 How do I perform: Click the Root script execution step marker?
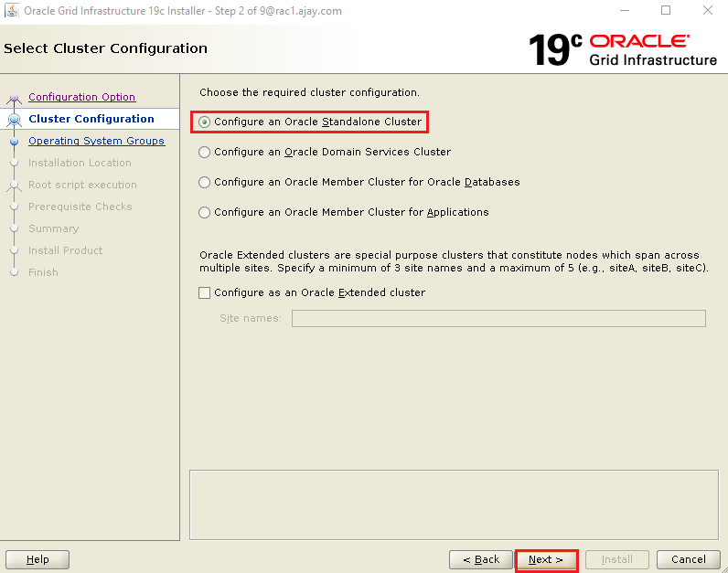[15, 186]
